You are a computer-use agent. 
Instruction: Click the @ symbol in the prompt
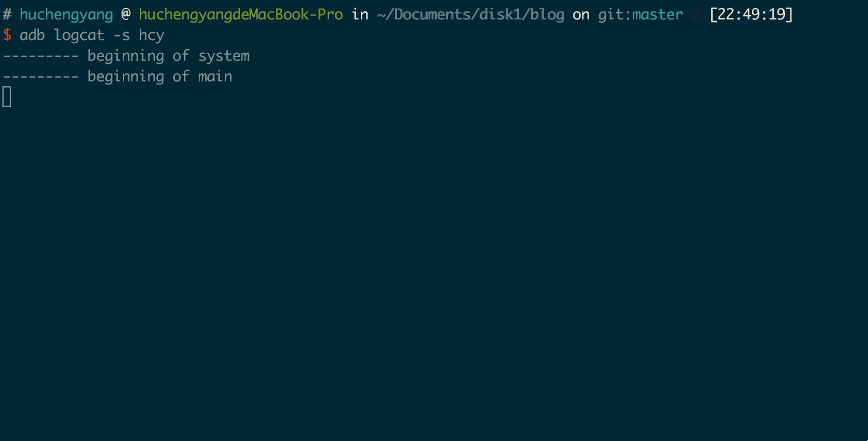point(126,15)
